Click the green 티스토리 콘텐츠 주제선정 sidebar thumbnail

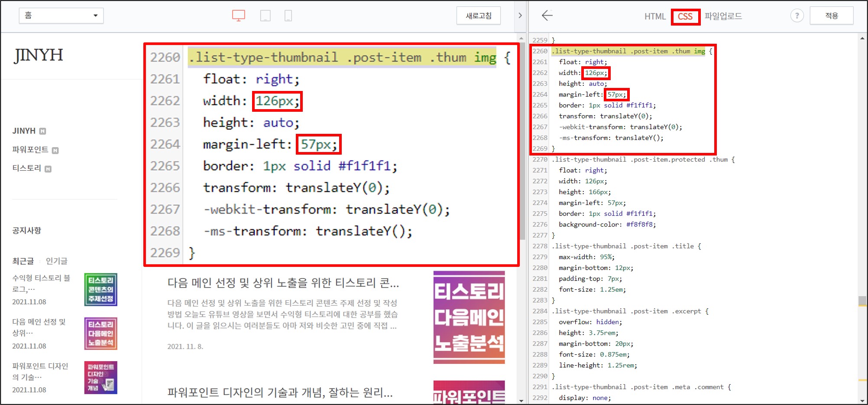coord(101,289)
